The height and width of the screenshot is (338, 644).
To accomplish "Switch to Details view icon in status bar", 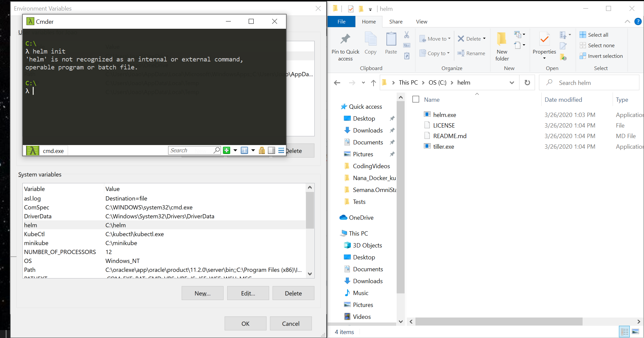I will pos(625,331).
